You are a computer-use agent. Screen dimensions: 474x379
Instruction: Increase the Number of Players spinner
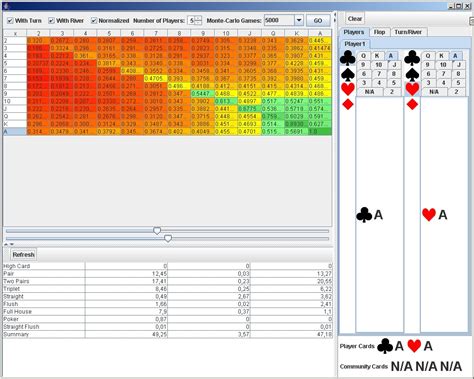[198, 18]
